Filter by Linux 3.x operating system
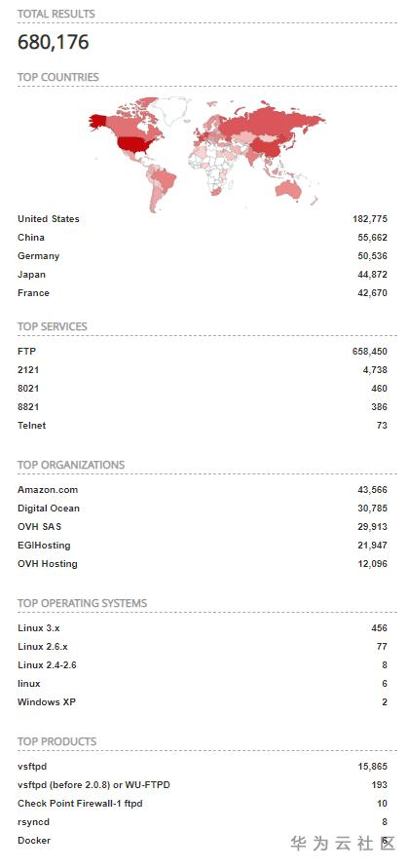Screen dimensions: 408x868 coord(38,628)
